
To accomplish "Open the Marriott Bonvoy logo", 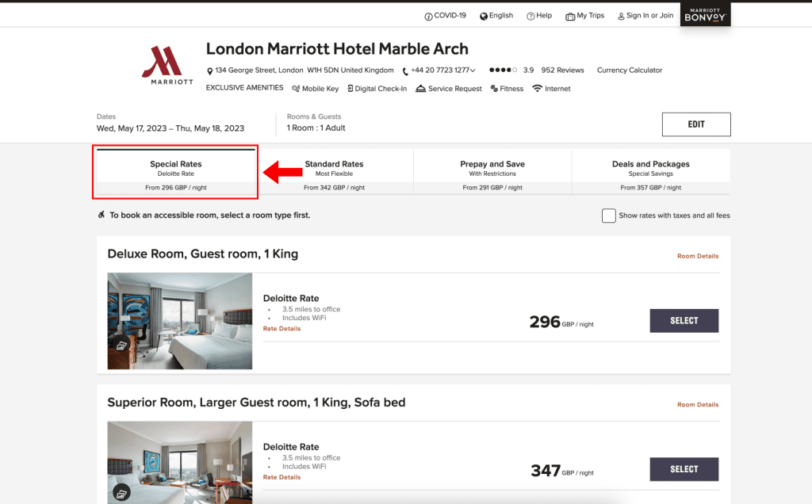I will click(x=705, y=14).
